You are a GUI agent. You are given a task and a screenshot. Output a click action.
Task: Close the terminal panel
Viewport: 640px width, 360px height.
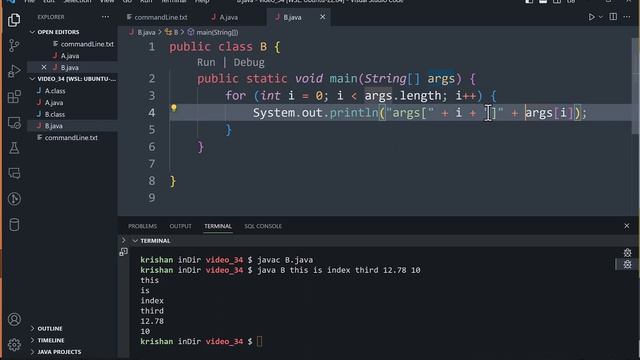[x=627, y=226]
